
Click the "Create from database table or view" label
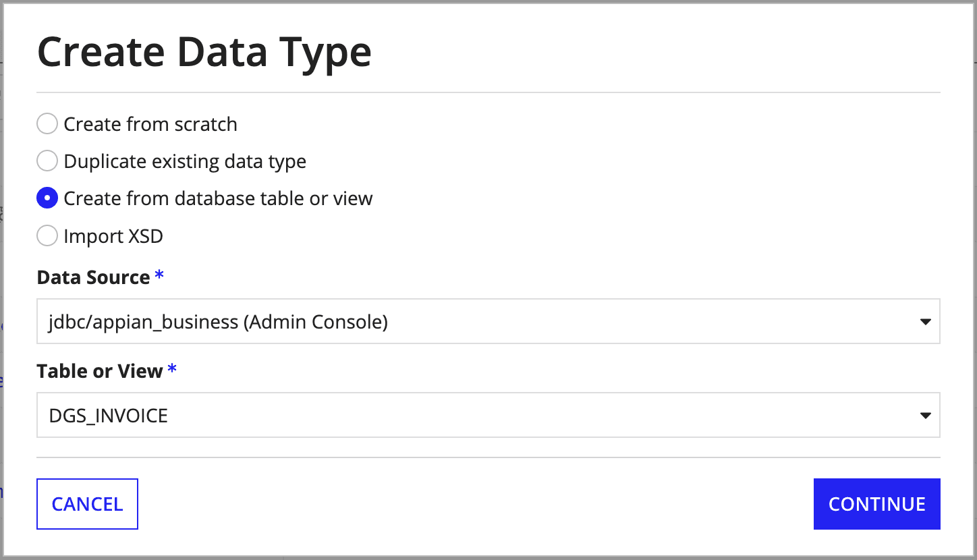(218, 198)
